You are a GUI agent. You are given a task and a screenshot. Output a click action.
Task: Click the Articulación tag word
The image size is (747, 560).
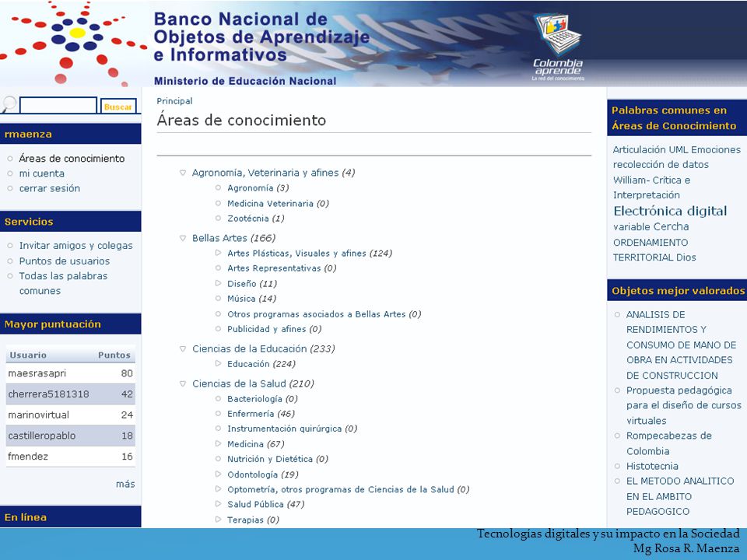(639, 149)
